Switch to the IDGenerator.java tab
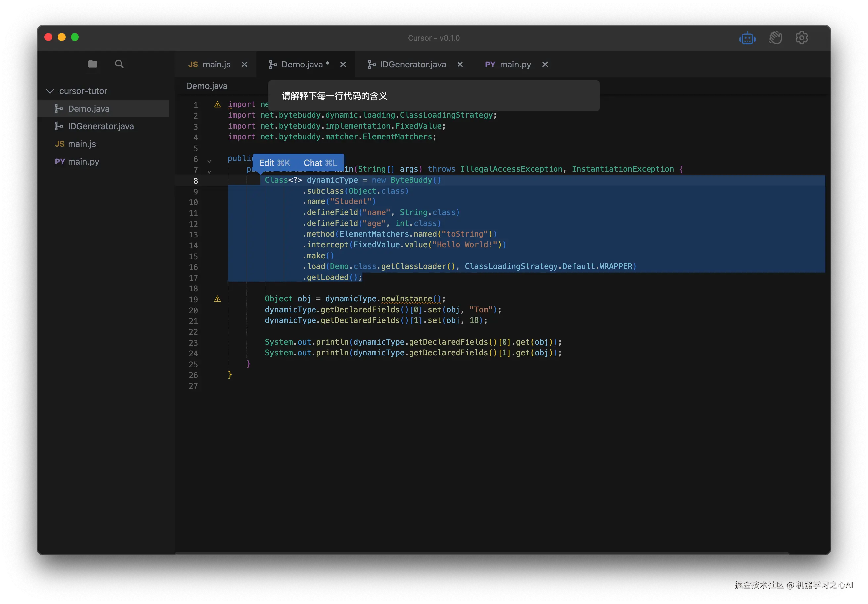 click(x=412, y=65)
